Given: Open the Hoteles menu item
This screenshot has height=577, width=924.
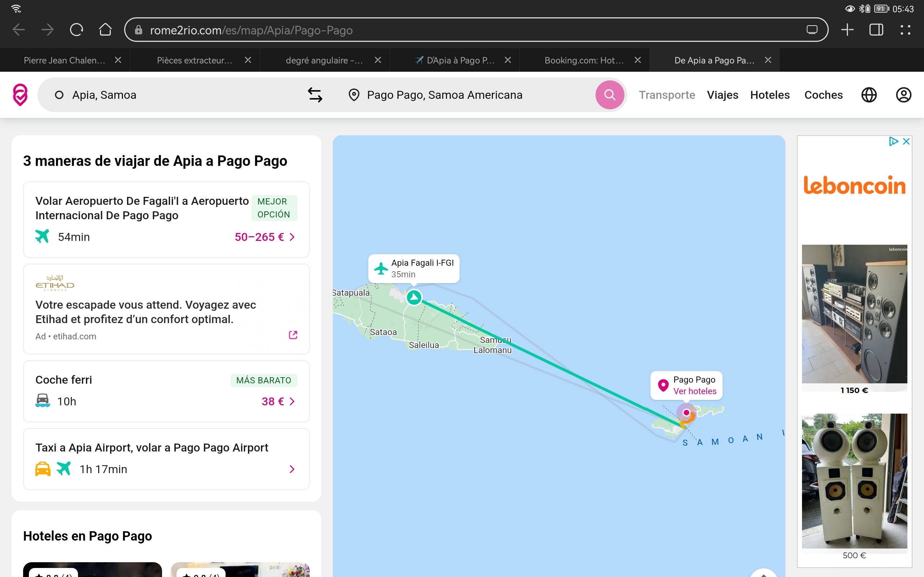Looking at the screenshot, I should click(x=770, y=94).
